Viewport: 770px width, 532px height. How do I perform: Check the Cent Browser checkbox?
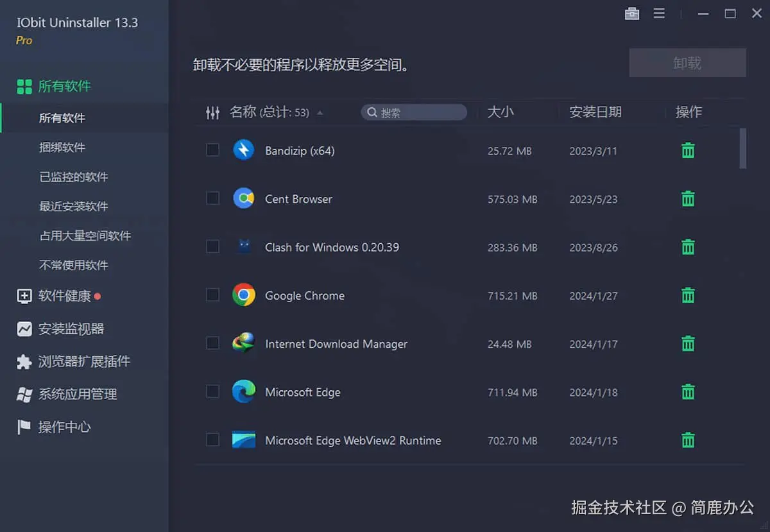212,198
